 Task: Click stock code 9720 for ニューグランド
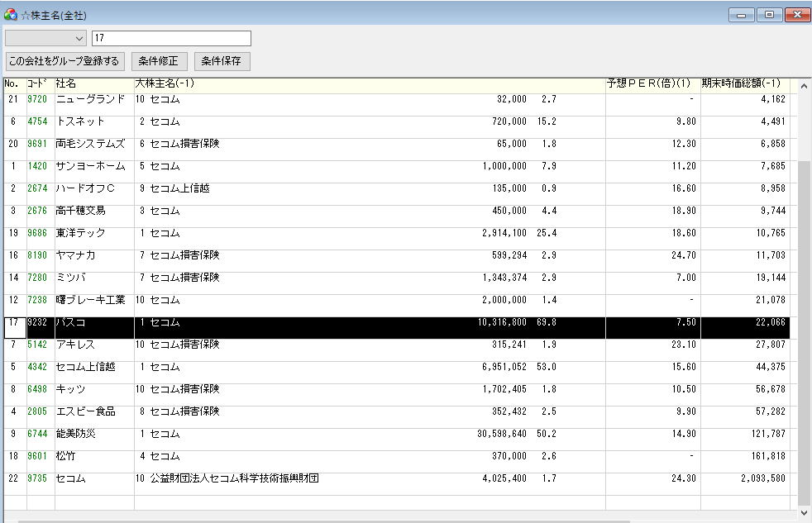click(37, 99)
